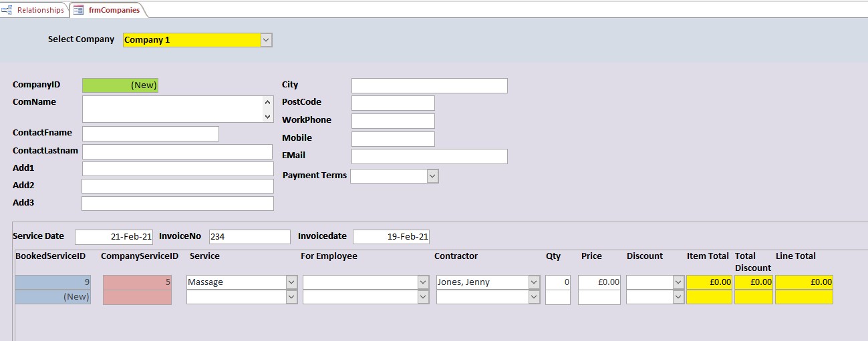Image resolution: width=868 pixels, height=341 pixels.
Task: Click Total Discount field in Massage row
Action: click(x=754, y=282)
